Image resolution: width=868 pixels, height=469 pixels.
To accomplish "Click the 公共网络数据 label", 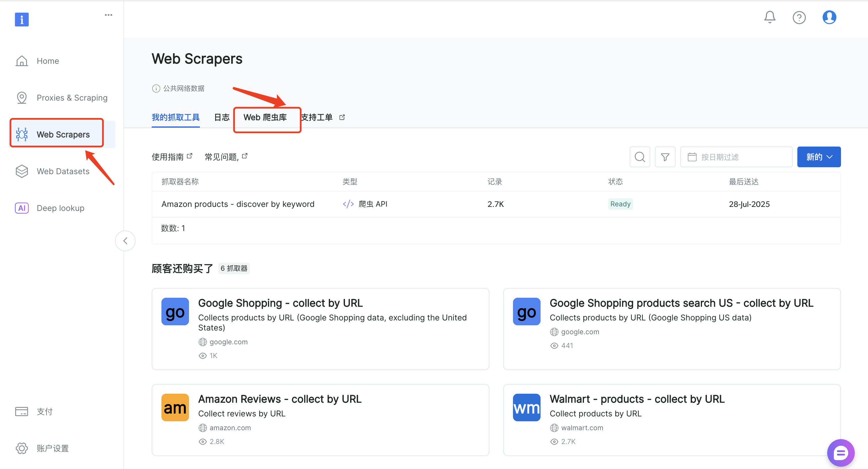I will point(184,88).
